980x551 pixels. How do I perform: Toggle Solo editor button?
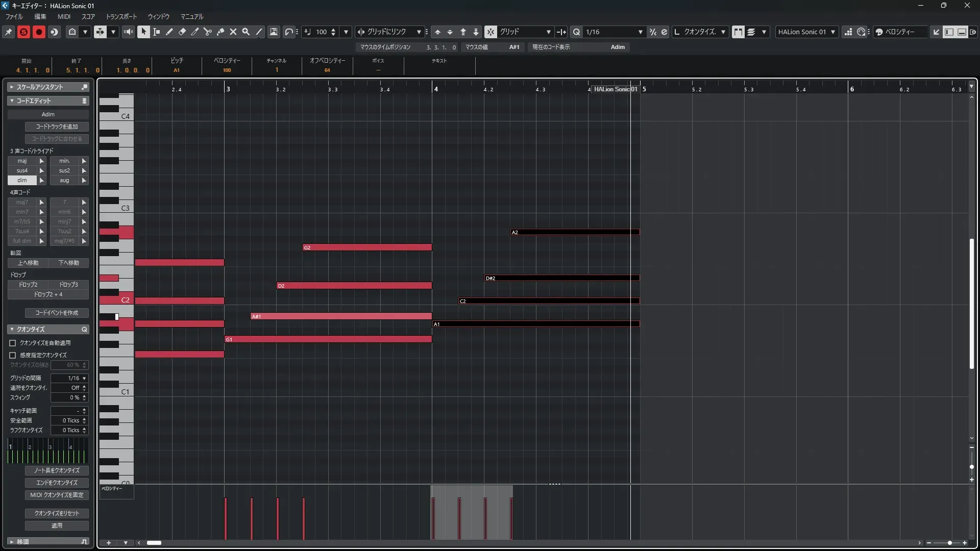coord(23,32)
